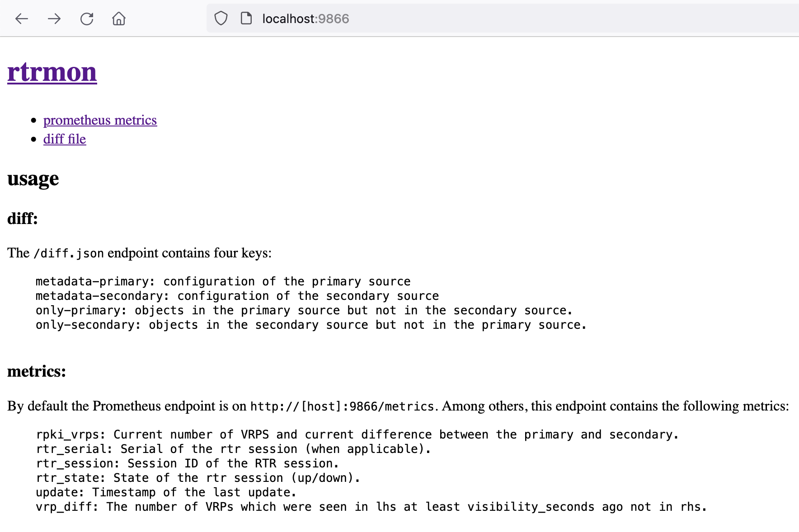Screen dimensions: 799x532
Task: Click the browser back navigation arrow
Action: [x=21, y=19]
